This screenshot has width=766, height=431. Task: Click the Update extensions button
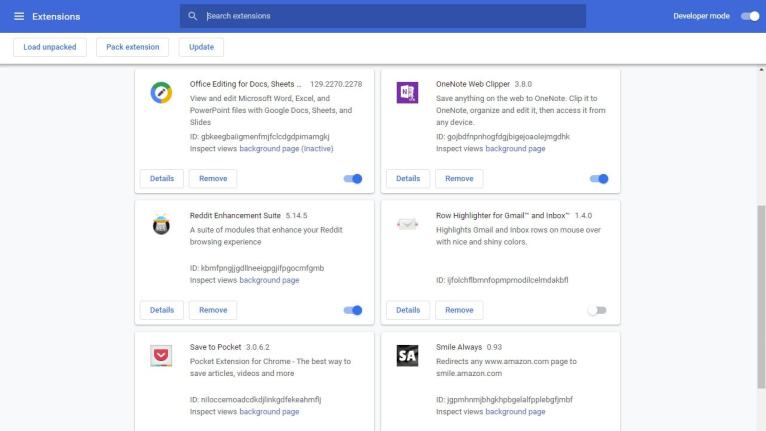point(201,47)
